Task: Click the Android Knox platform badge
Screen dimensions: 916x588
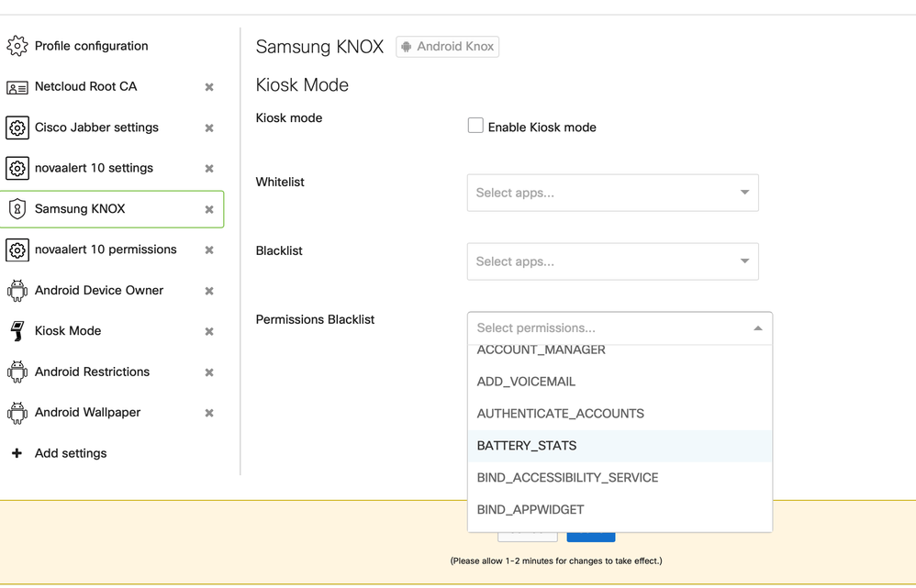Action: coord(448,47)
